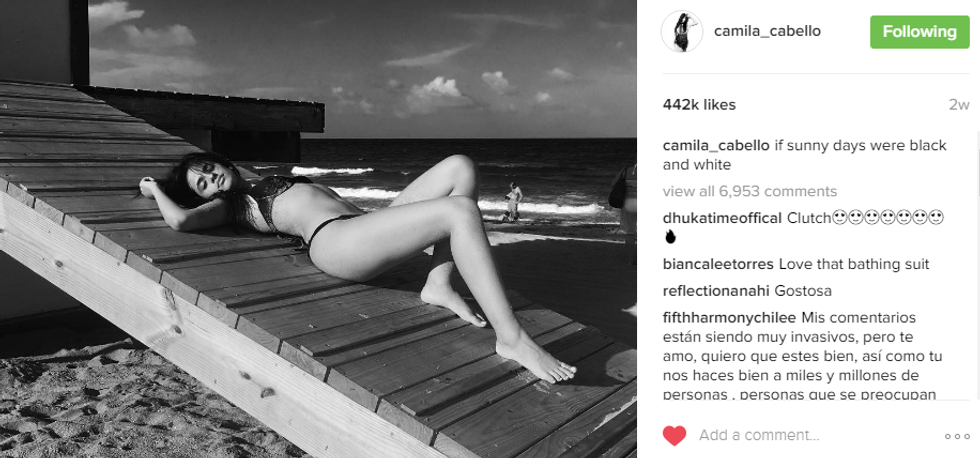Screen dimensions: 980x458
Task: Open fifthharmonychilee commenter profile
Action: (x=729, y=317)
